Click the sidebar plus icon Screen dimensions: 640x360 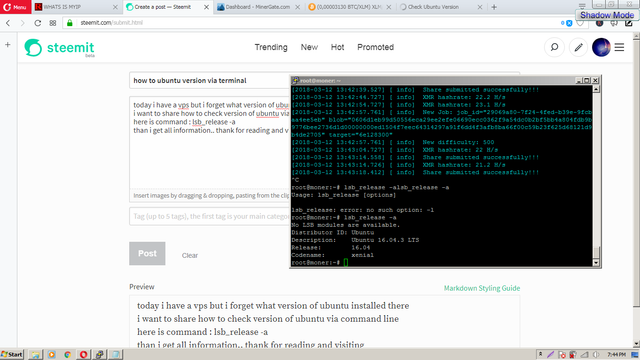(x=8, y=45)
